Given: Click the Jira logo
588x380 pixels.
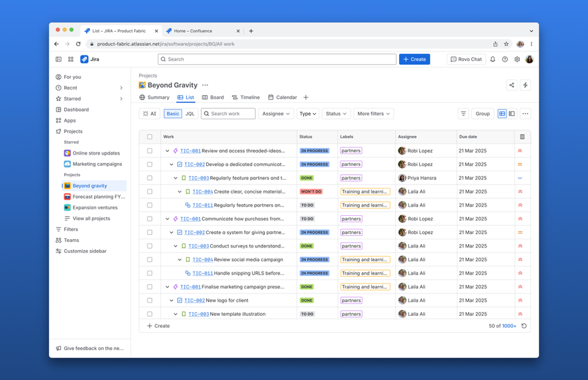Looking at the screenshot, I should tap(90, 59).
